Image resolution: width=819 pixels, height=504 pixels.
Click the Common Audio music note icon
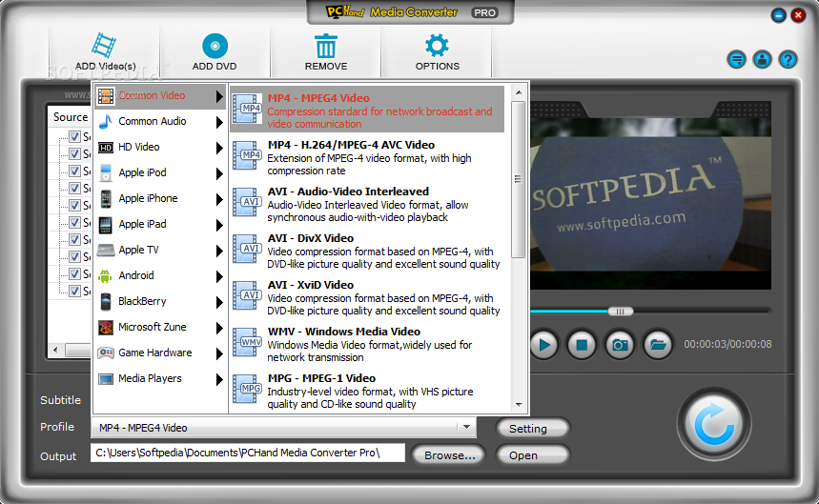pos(106,122)
